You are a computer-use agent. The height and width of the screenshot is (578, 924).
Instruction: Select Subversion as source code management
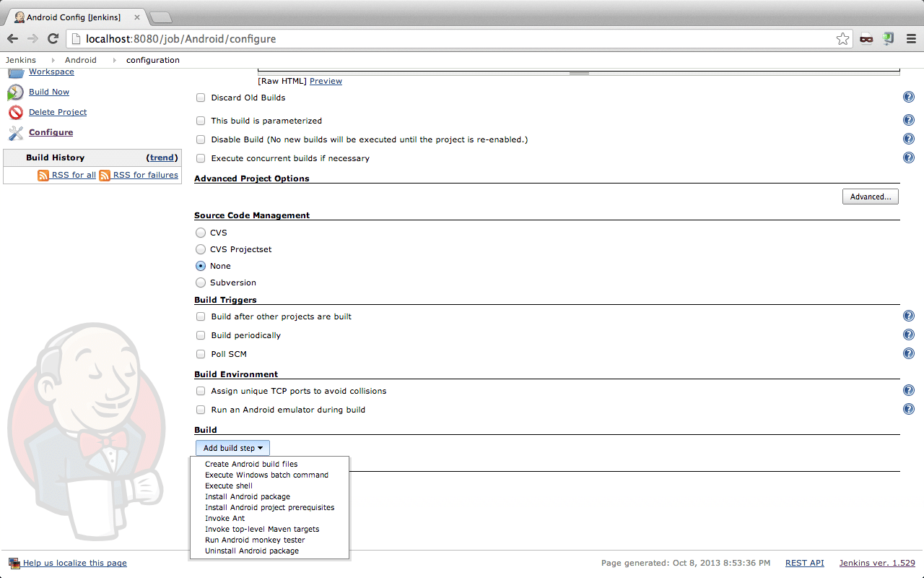point(201,282)
